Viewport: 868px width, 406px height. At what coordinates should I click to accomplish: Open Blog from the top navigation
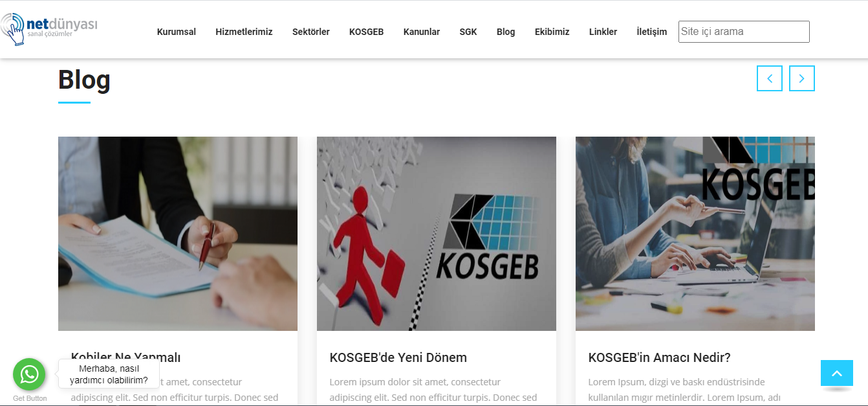click(506, 32)
